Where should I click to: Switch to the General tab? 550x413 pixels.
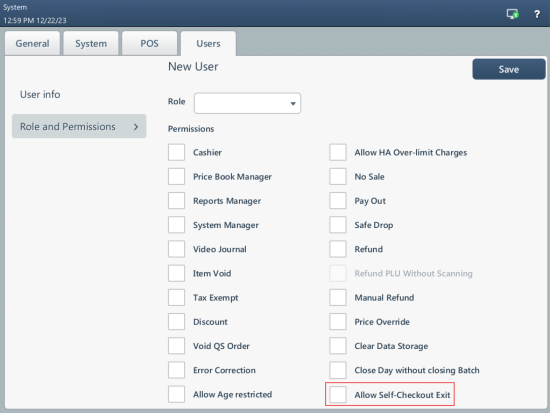point(32,44)
